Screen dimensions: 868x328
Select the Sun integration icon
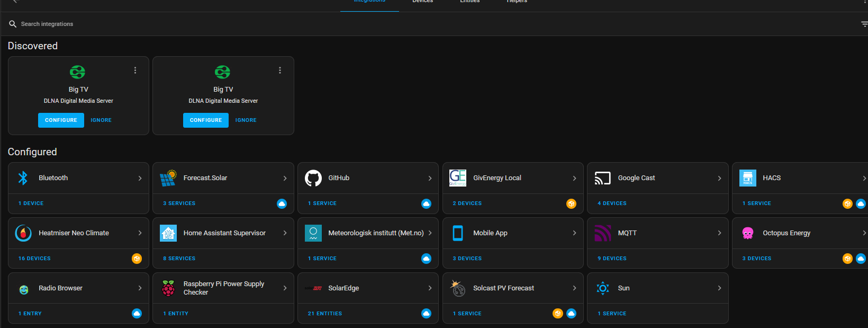603,288
